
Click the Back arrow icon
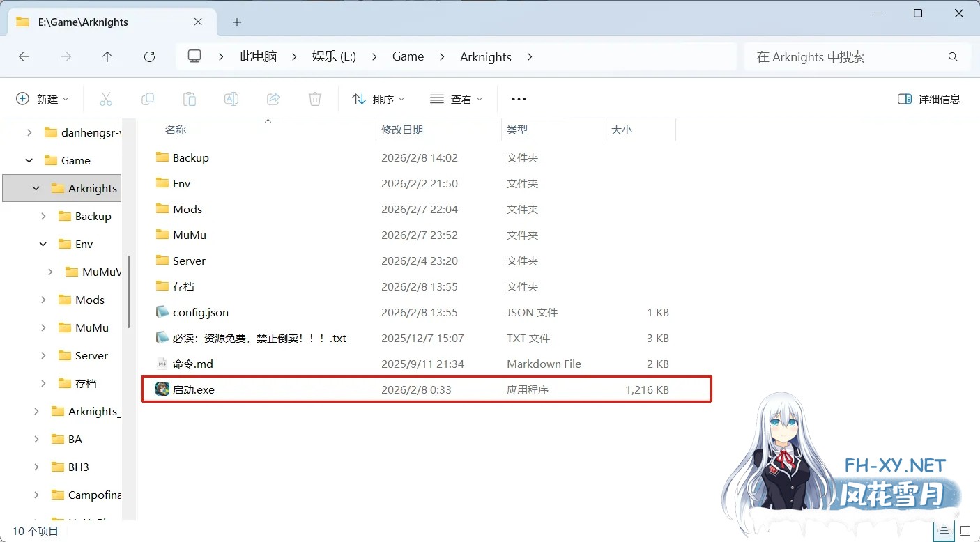(24, 56)
